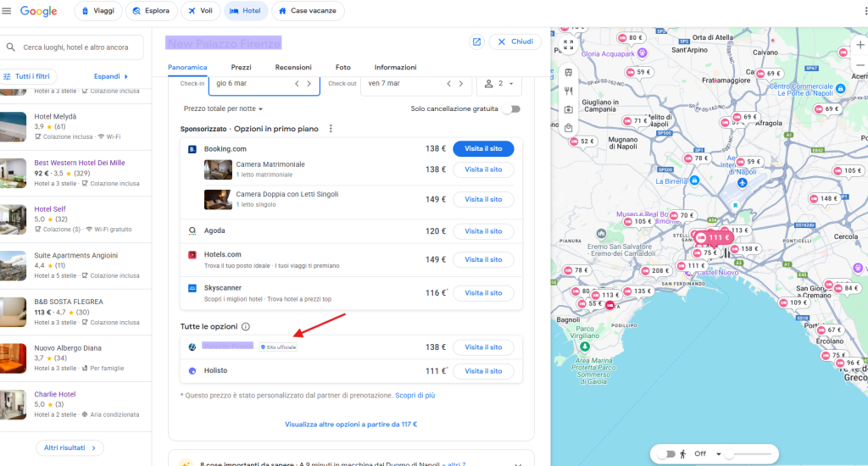Click the Tutte le opzioni info icon
Viewport: 868px width, 466px height.
tap(246, 326)
